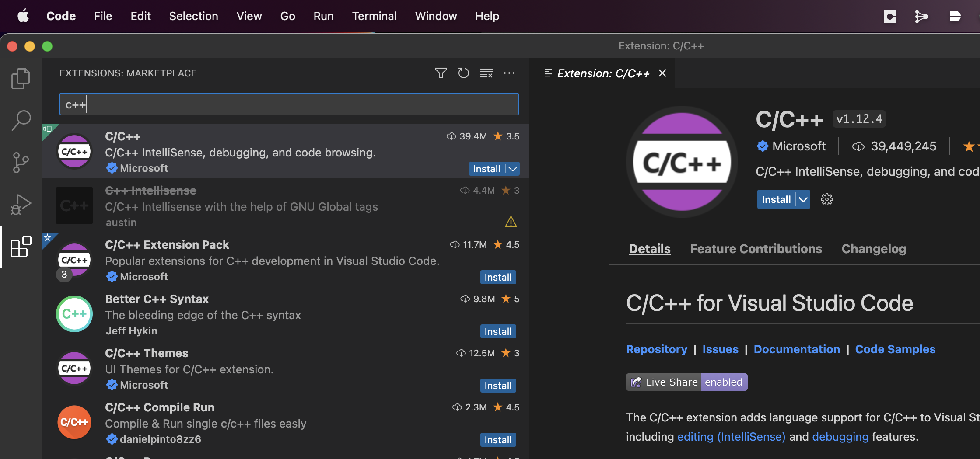Expand the Install options on the extension page
Screen dimensions: 980x459
click(803, 199)
